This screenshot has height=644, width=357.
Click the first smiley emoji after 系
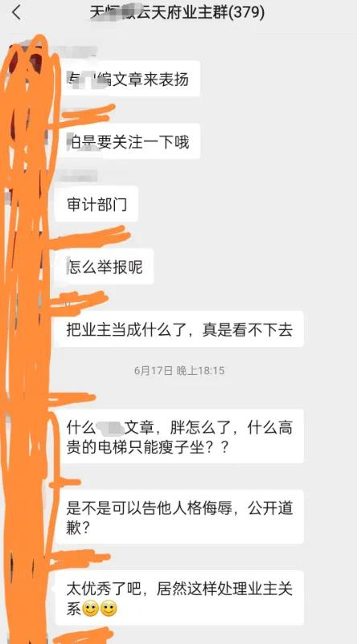coord(91,609)
